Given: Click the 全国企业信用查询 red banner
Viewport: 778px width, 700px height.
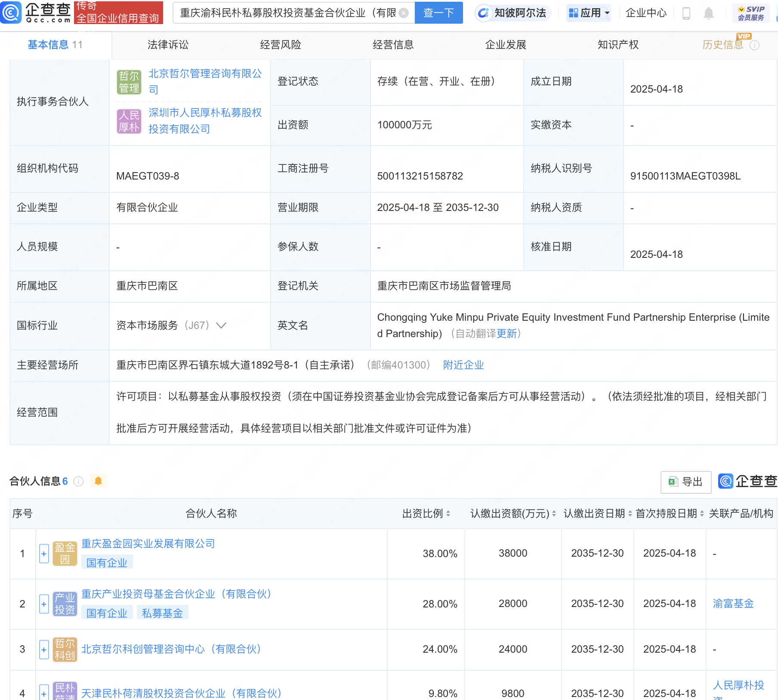Looking at the screenshot, I should [118, 12].
